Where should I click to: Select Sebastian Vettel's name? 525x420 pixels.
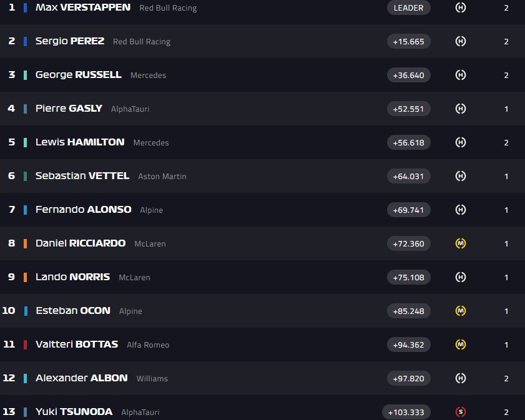point(82,176)
